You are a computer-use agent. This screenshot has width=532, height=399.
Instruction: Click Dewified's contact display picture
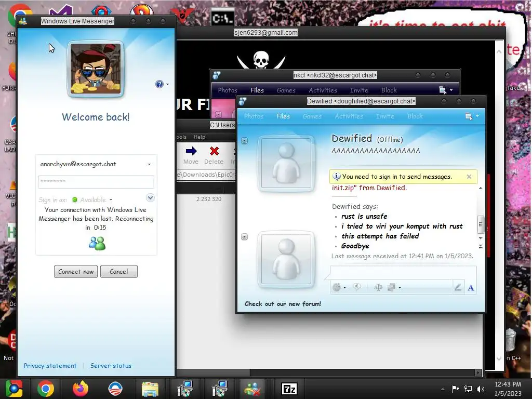pyautogui.click(x=286, y=164)
